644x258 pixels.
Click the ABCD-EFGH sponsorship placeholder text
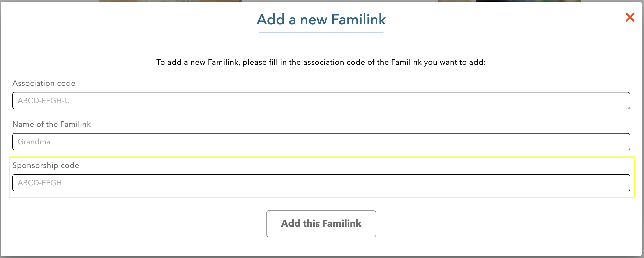click(40, 183)
